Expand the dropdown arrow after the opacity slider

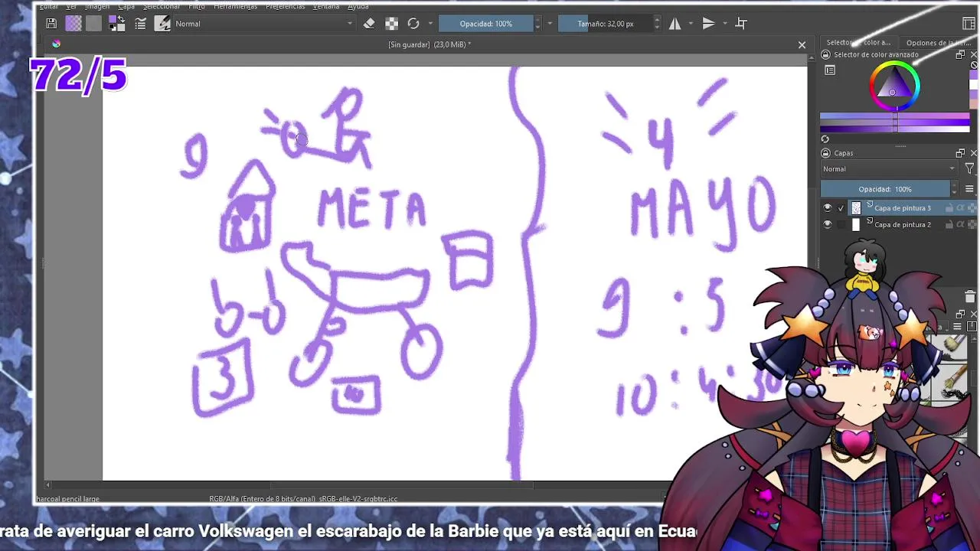[x=550, y=24]
